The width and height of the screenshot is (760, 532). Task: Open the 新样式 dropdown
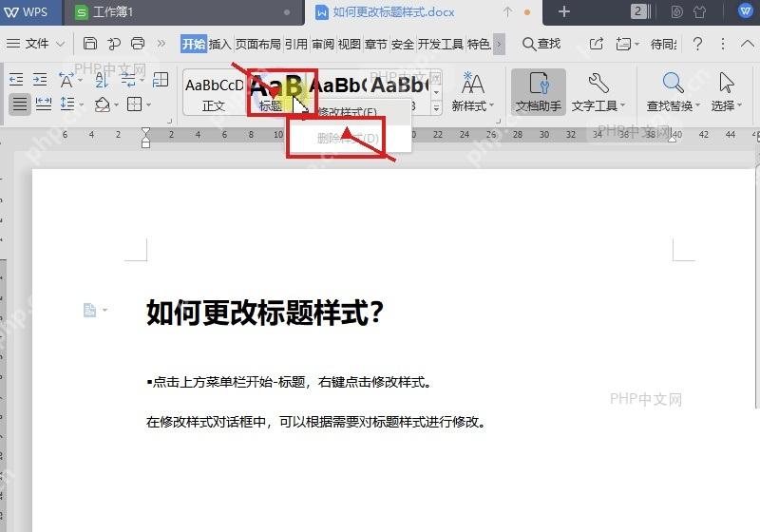point(472,92)
